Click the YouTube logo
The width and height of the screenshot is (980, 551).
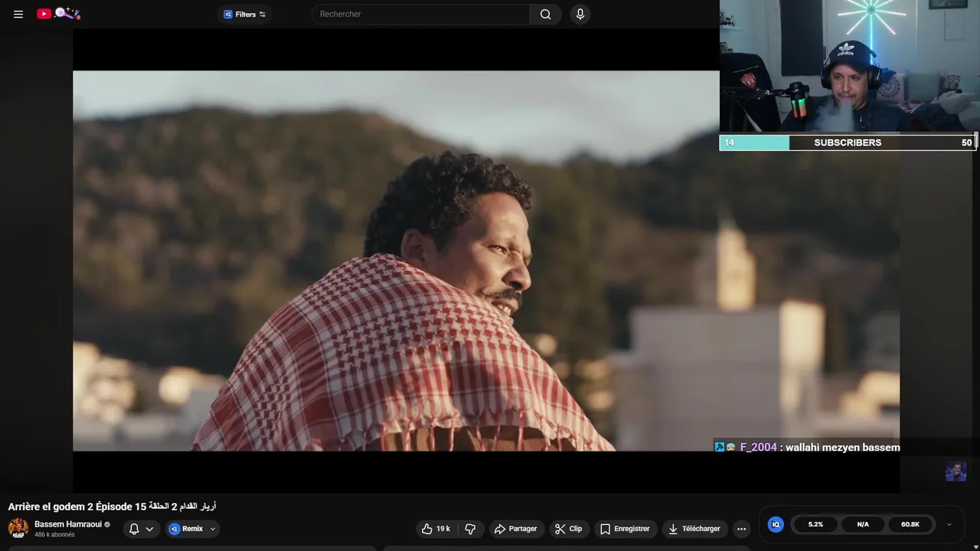click(59, 13)
